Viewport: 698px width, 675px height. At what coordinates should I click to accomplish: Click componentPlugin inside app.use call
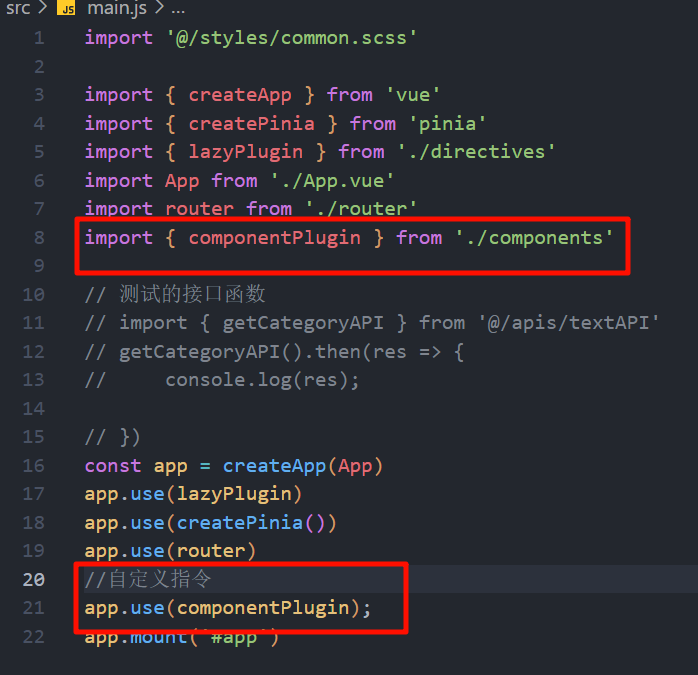click(263, 608)
